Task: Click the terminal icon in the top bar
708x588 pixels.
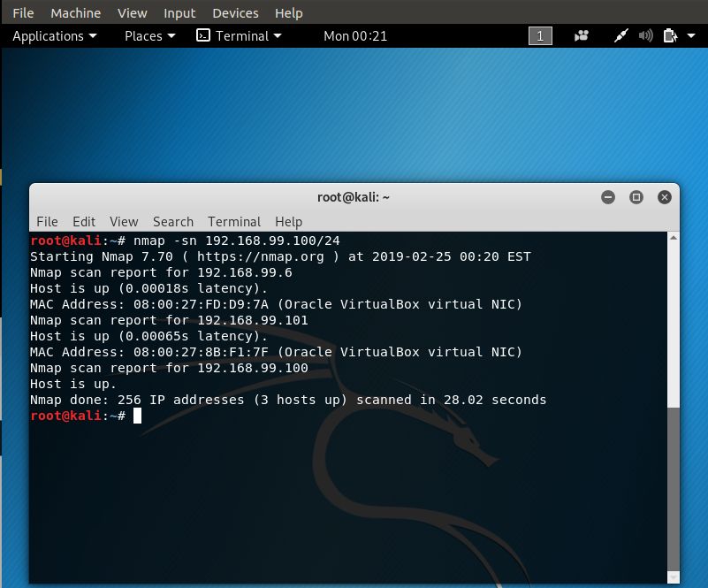Action: click(x=203, y=35)
